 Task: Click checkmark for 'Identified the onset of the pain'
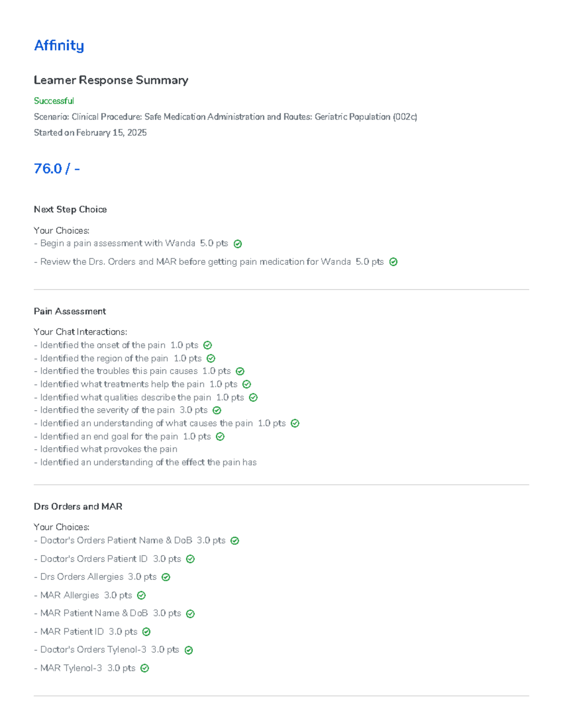(x=208, y=345)
